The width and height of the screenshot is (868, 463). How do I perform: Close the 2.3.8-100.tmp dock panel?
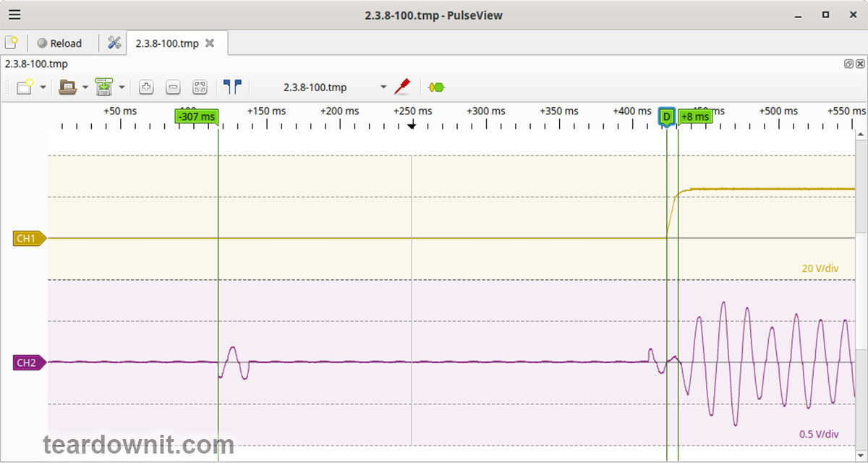859,64
